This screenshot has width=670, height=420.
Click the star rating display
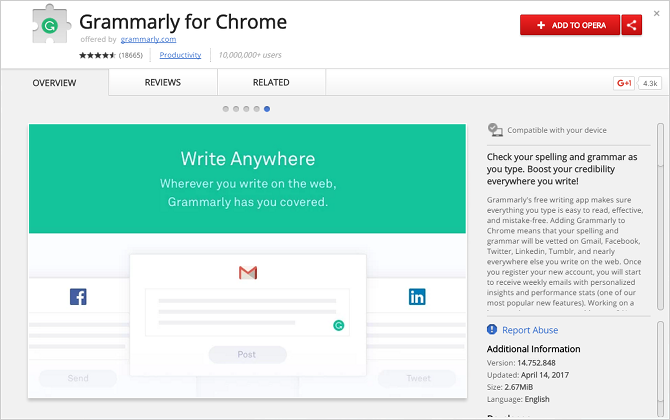[x=97, y=55]
